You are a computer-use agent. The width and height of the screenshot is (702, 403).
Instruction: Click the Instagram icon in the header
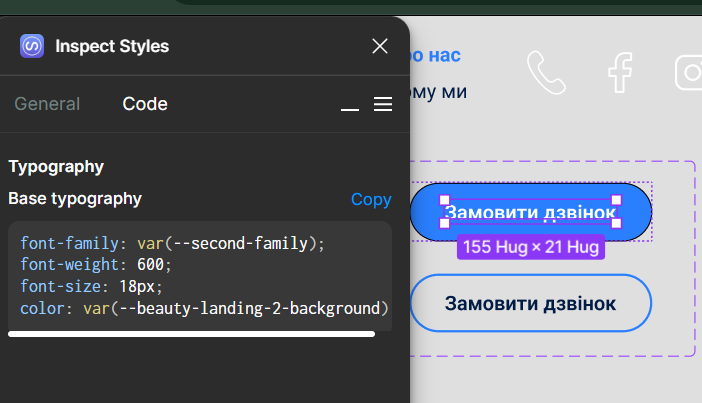tap(689, 73)
